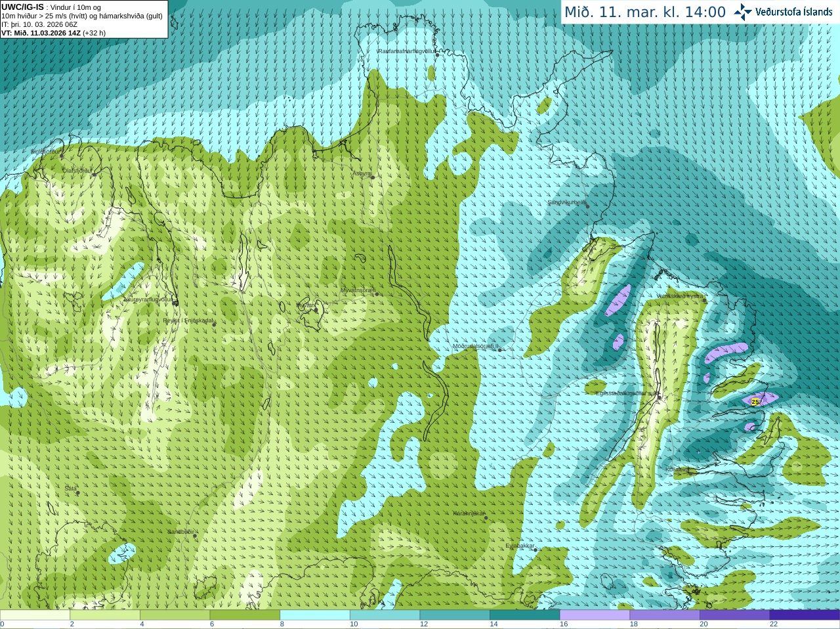Select the Ólafsfjörður station label
This screenshot has height=629, width=840.
[x=77, y=171]
